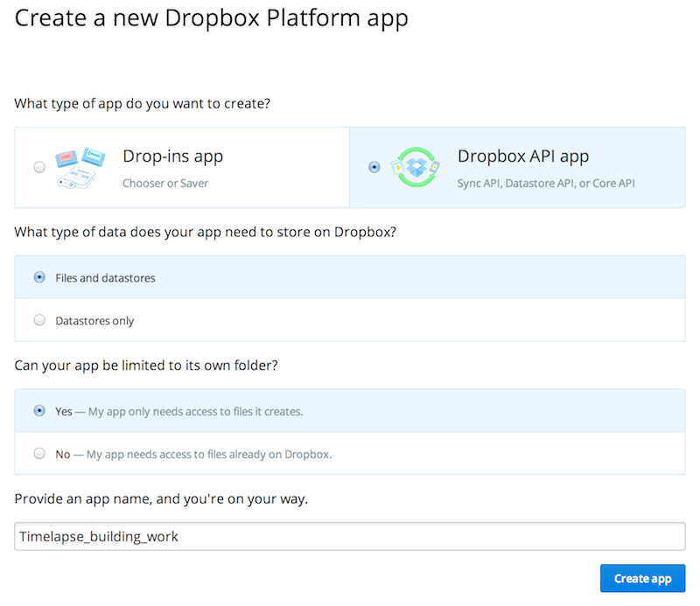The image size is (700, 606).
Task: Select No access existing files radio option
Action: [x=39, y=453]
